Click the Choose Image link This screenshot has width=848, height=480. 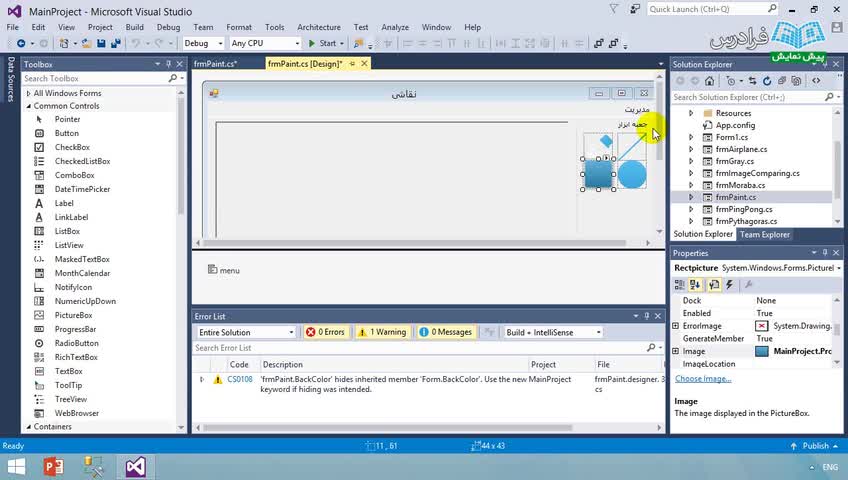coord(703,378)
